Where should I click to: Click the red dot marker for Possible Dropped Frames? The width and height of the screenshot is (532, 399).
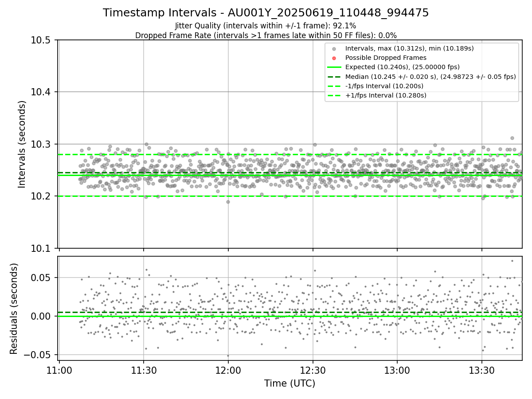(x=334, y=58)
